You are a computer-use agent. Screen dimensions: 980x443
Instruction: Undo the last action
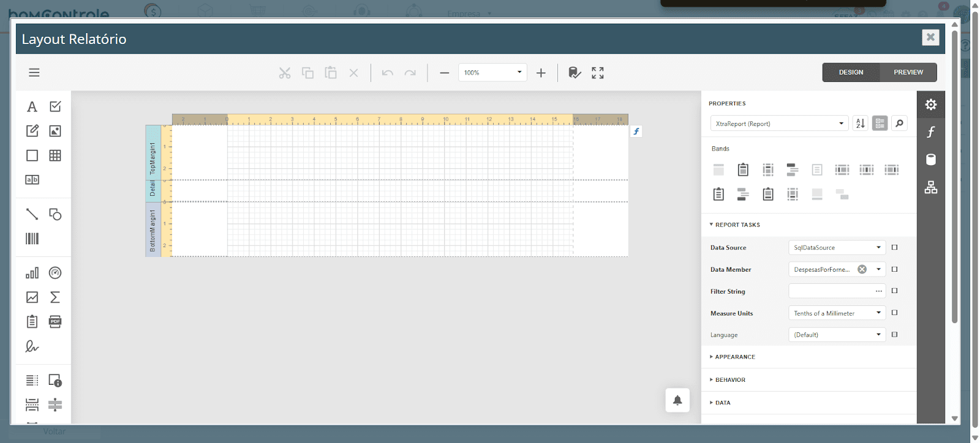(x=387, y=73)
